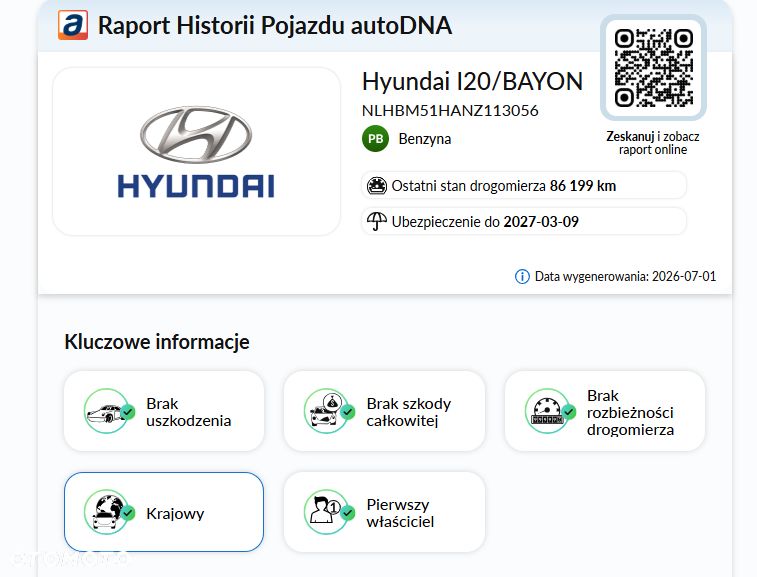This screenshot has height=577, width=757.
Task: Click the Hyundai I20/BAYON title
Action: coord(473,81)
